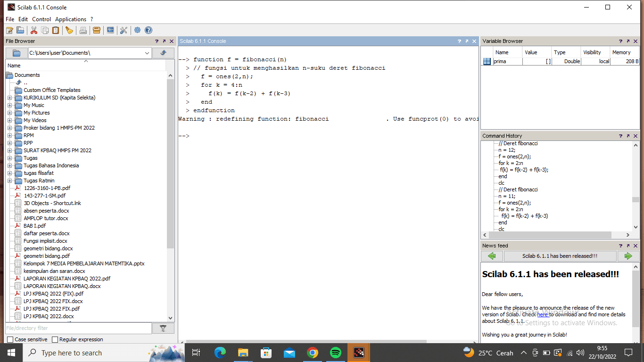This screenshot has height=362, width=644.
Task: Select Fungsi implisit.docx in file list
Action: [x=45, y=241]
